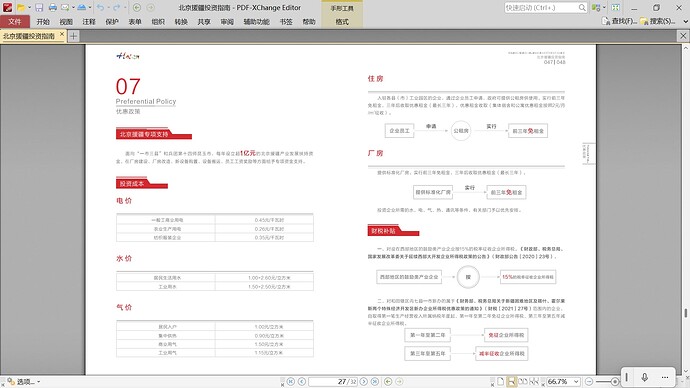Switch to the 组织 ribbon tab

158,22
